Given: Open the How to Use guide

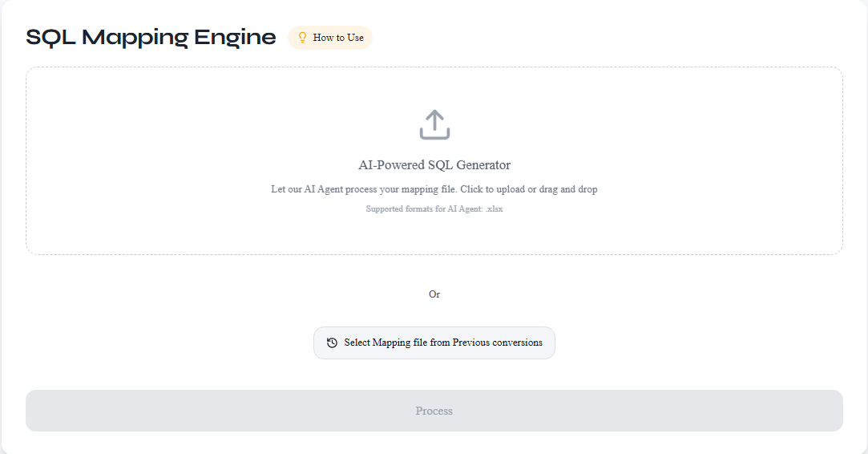Looking at the screenshot, I should tap(330, 38).
